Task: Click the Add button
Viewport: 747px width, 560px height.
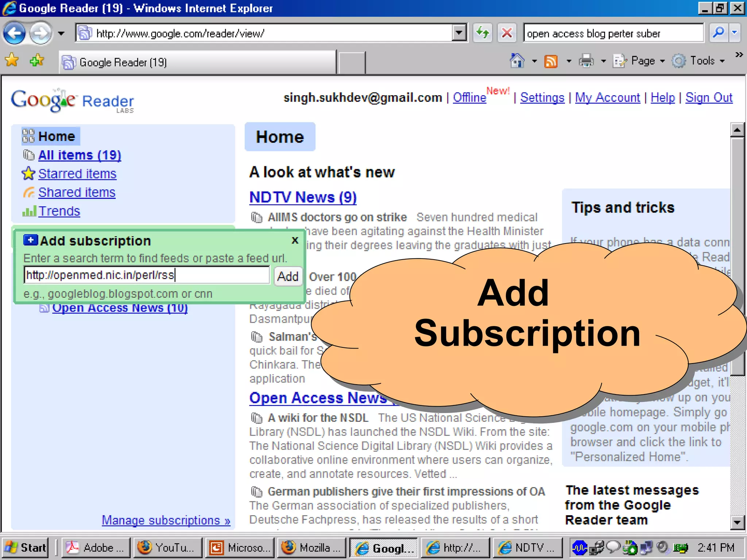Action: coord(288,276)
